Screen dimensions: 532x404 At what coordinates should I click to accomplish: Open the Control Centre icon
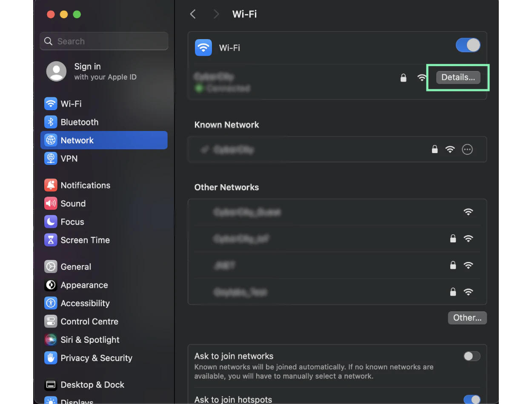51,321
